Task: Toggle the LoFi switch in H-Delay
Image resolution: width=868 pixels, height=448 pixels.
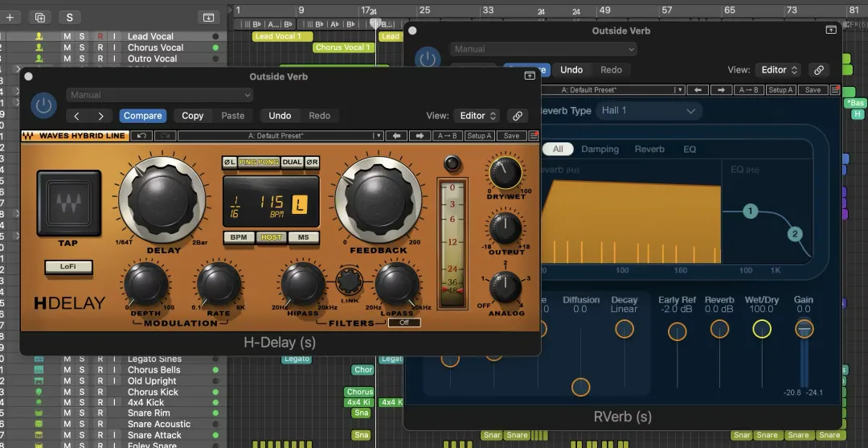Action: click(68, 267)
